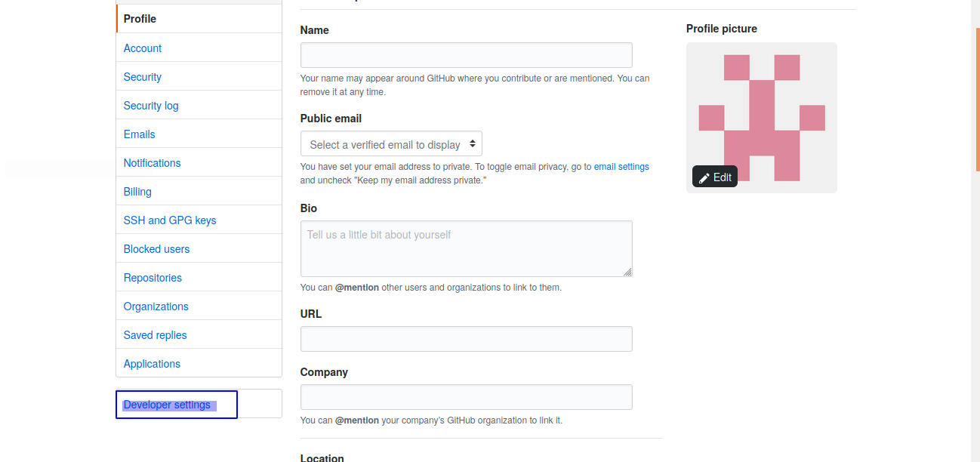Open the Public email dropdown

coord(391,144)
